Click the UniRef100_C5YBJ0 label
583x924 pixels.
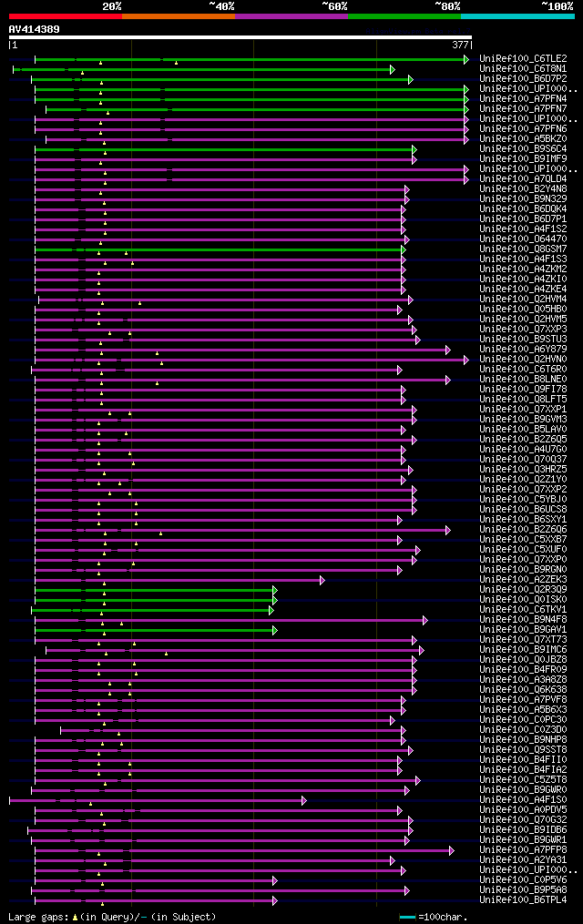tap(523, 500)
